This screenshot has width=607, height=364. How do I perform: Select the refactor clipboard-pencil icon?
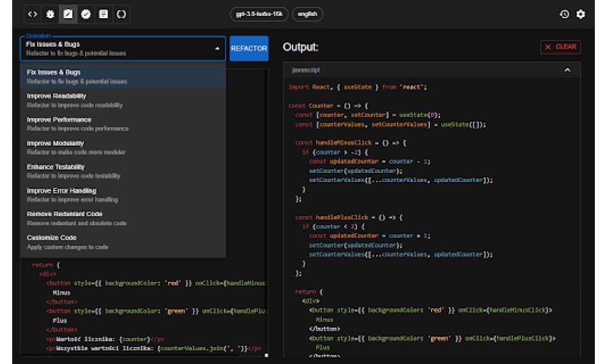68,15
